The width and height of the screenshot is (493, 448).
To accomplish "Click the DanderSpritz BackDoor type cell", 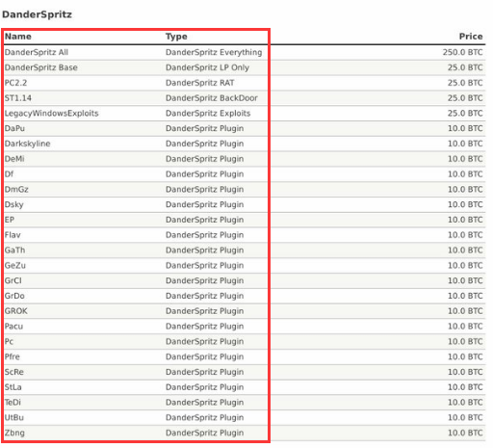I will (x=212, y=98).
